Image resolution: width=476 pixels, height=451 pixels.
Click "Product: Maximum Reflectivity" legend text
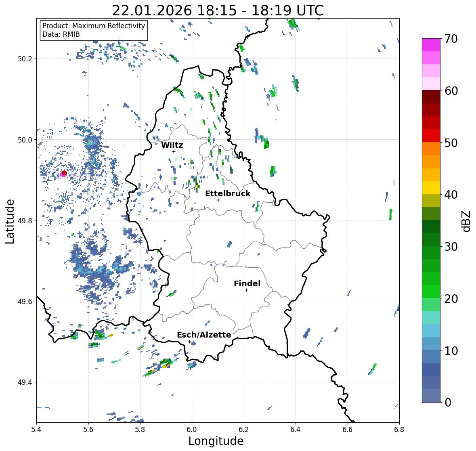pos(94,26)
